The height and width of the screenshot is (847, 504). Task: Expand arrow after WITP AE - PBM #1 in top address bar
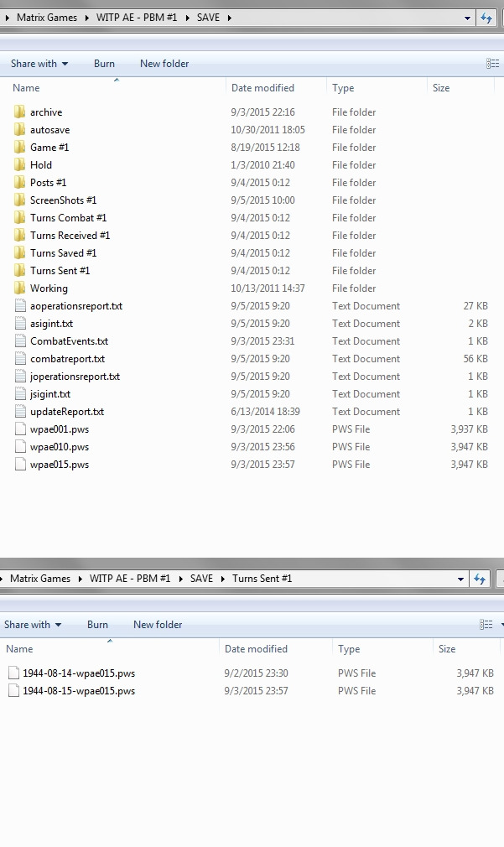click(188, 18)
